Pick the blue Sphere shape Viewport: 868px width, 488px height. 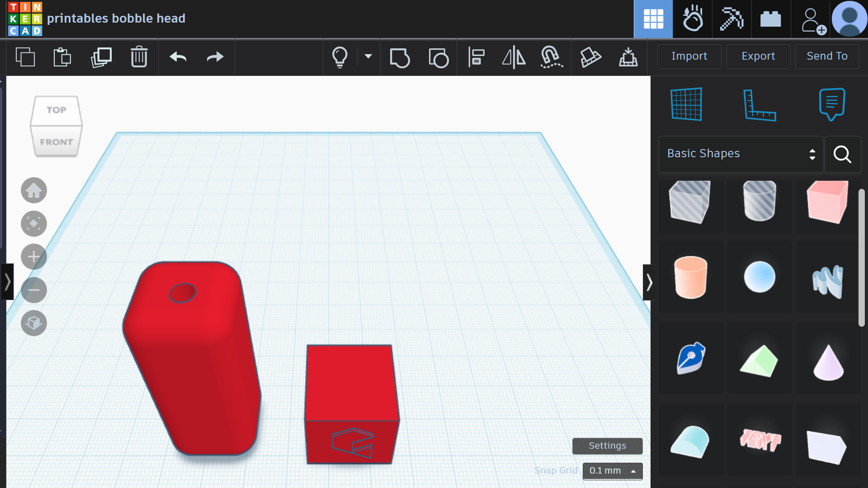(x=759, y=277)
